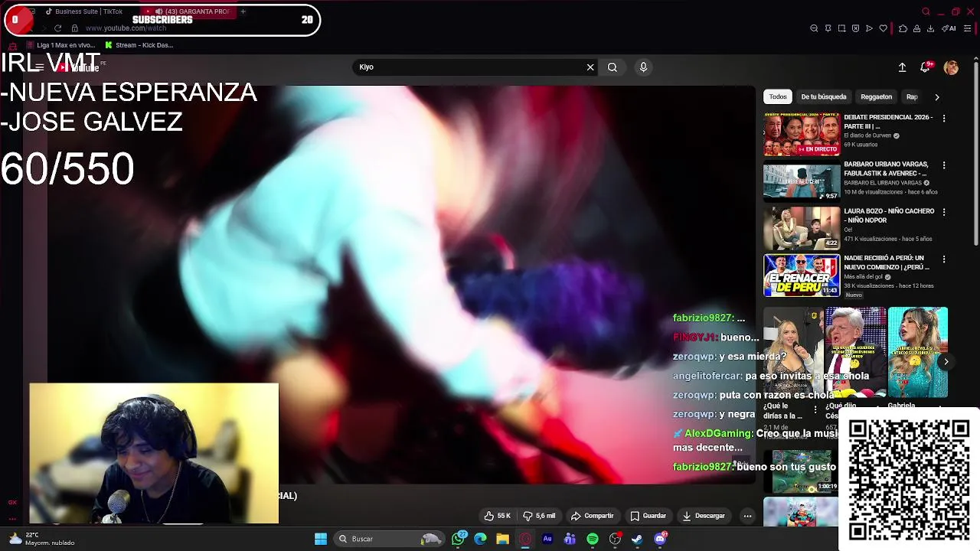Viewport: 980px width, 551px height.
Task: Open the Windows Start menu
Action: point(321,539)
